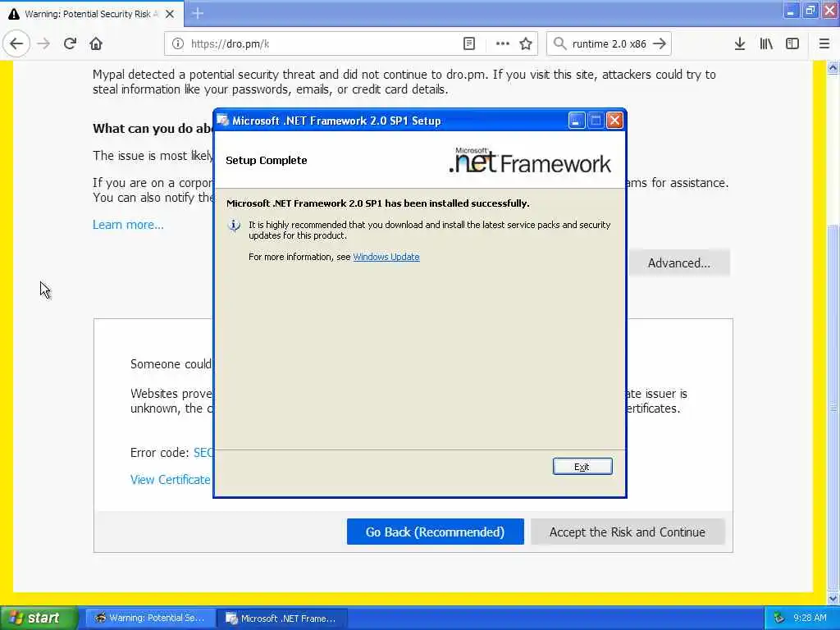Click the page scrollbar down arrow
The height and width of the screenshot is (630, 840).
click(x=833, y=598)
